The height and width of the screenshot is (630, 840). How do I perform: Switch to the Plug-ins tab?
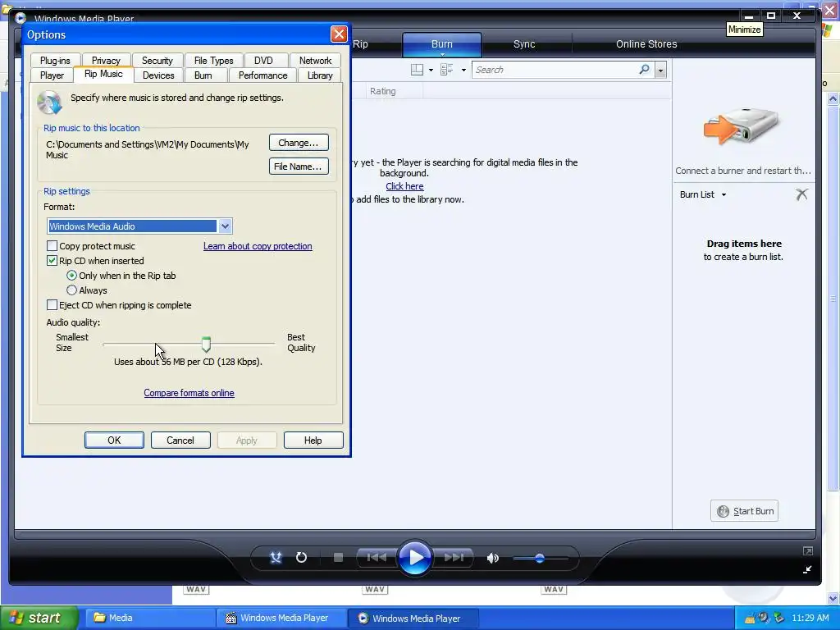pyautogui.click(x=55, y=61)
